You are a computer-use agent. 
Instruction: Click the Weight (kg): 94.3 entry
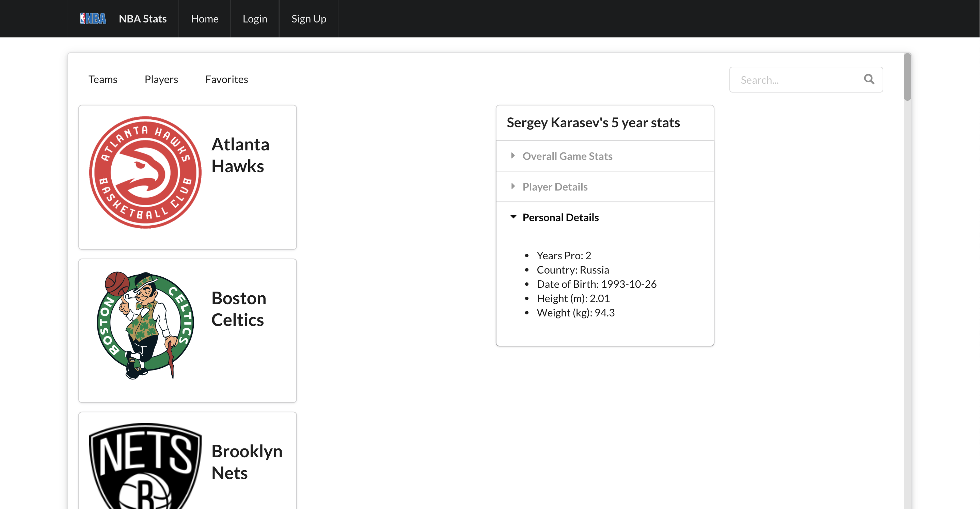(x=575, y=312)
